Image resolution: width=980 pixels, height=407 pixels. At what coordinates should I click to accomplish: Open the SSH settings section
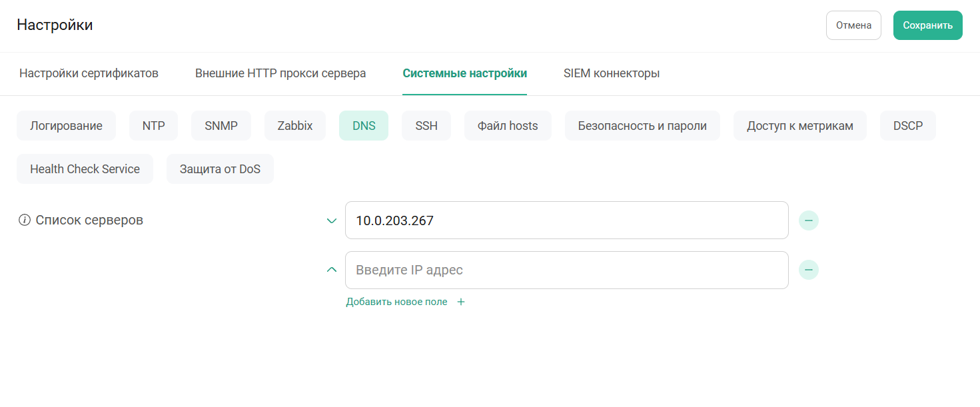[x=426, y=125]
